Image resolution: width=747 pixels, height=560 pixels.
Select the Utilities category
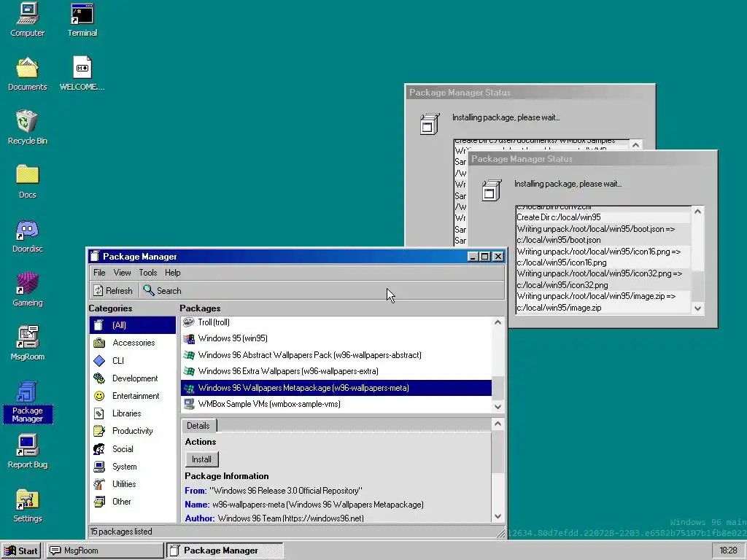tap(133, 484)
